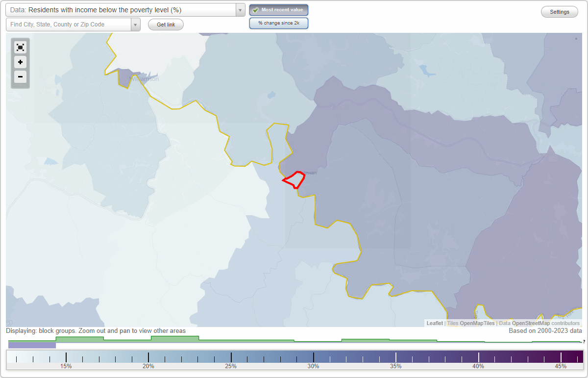Select the % change since 2k option
588x378 pixels.
279,23
